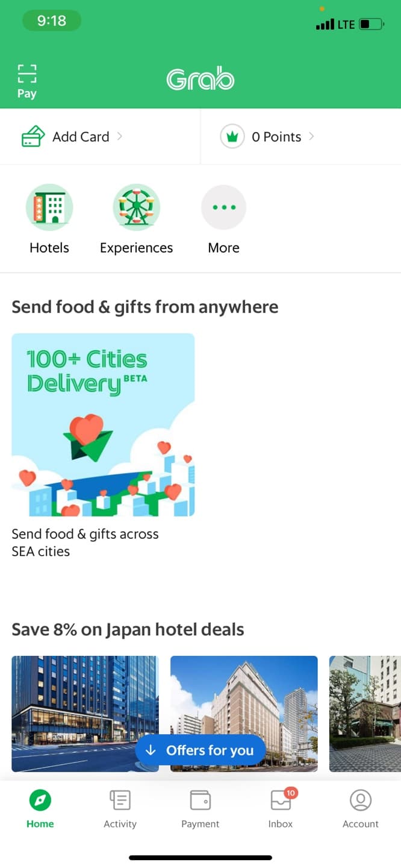Tap the Grab logo in header
The width and height of the screenshot is (401, 868).
pyautogui.click(x=200, y=80)
